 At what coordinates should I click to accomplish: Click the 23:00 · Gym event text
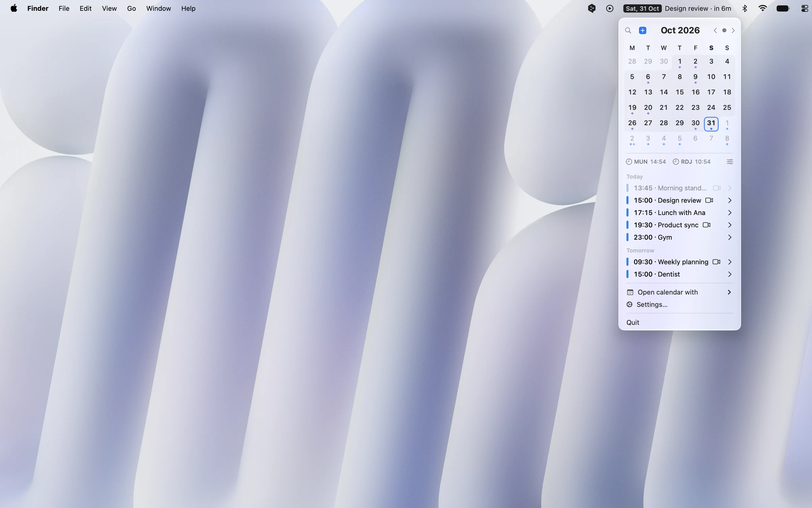pyautogui.click(x=653, y=237)
